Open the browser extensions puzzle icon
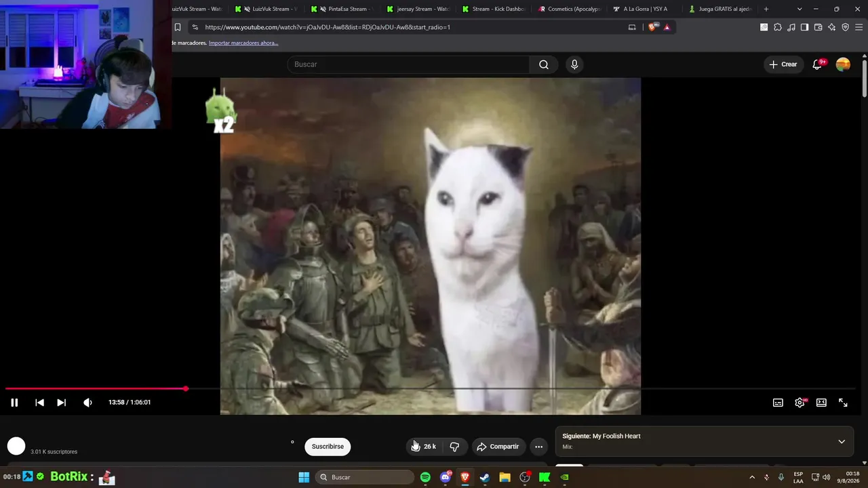Screen dimensions: 868x488 click(x=777, y=27)
